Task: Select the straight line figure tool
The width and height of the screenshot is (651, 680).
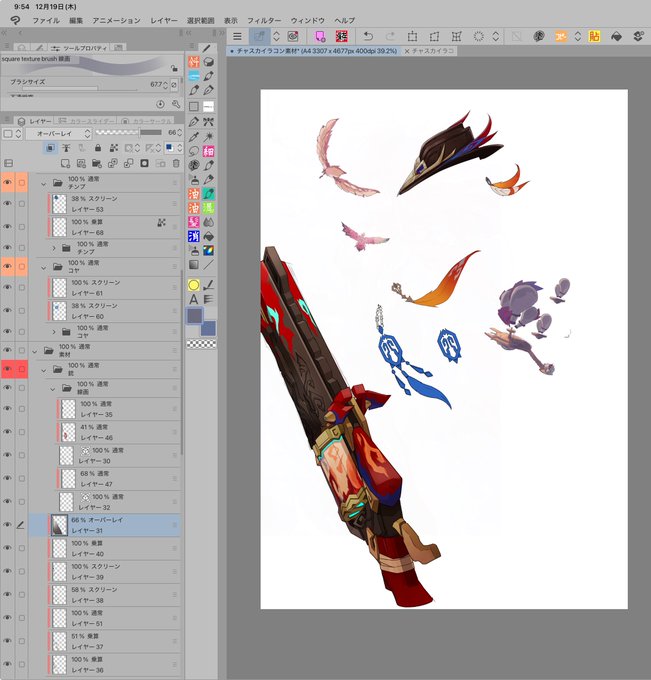Action: pos(209,265)
